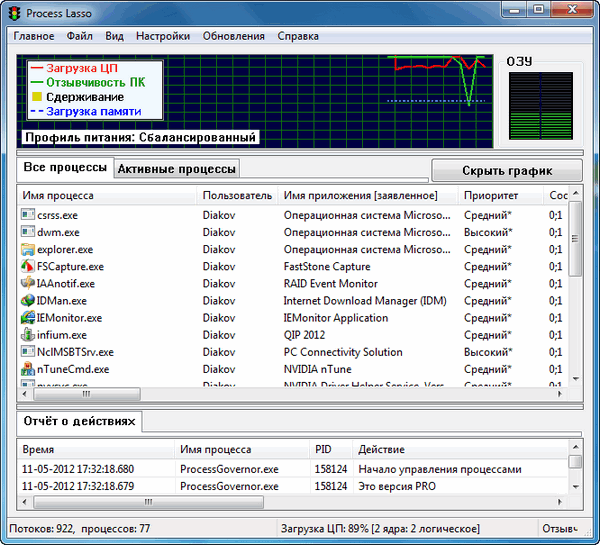Click the IAAnotif.exe icon
Screen dimensions: 600x545
click(28, 283)
